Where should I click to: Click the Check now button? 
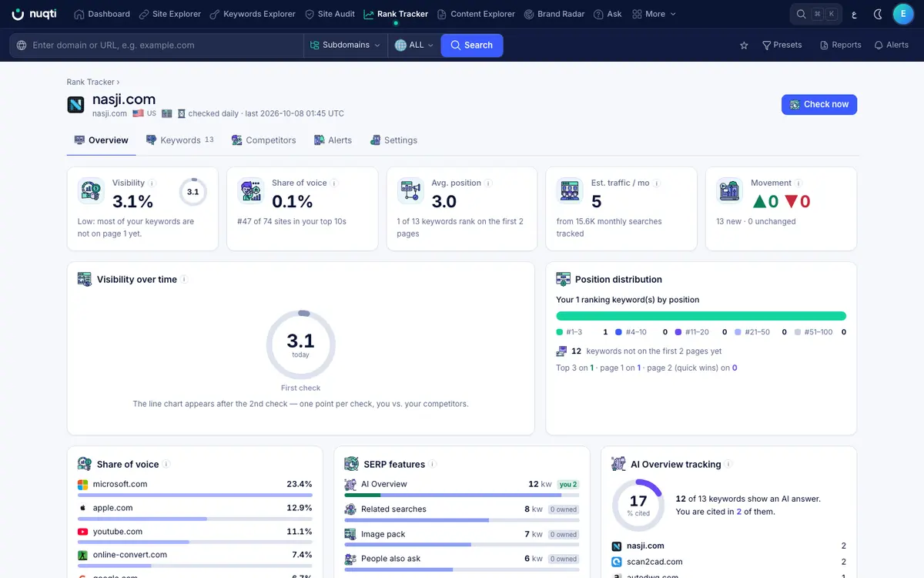click(819, 105)
